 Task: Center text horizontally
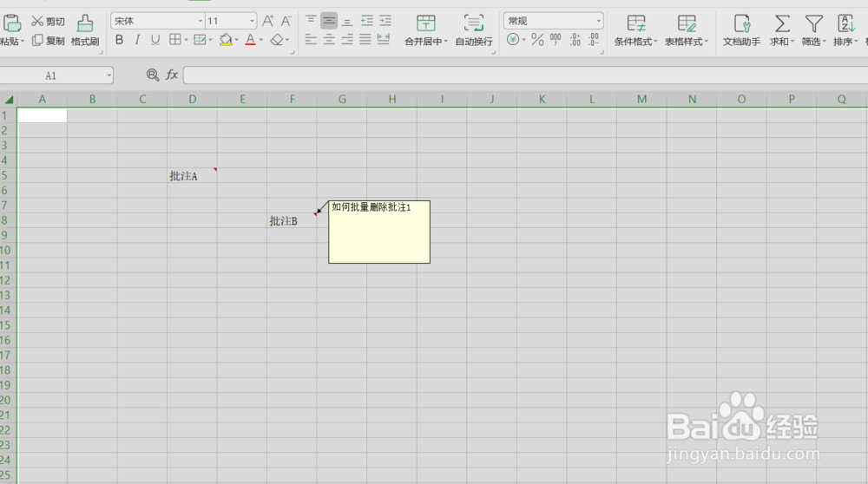[x=329, y=39]
